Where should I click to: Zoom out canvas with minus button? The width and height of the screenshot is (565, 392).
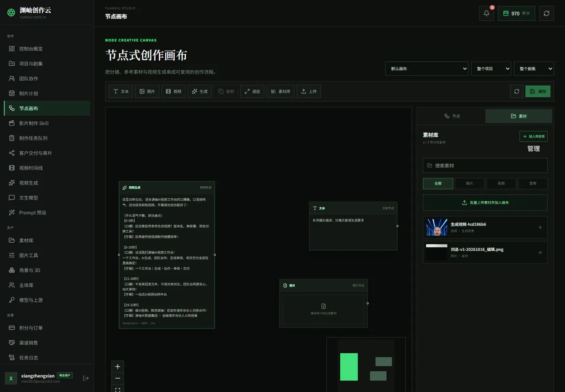117,378
